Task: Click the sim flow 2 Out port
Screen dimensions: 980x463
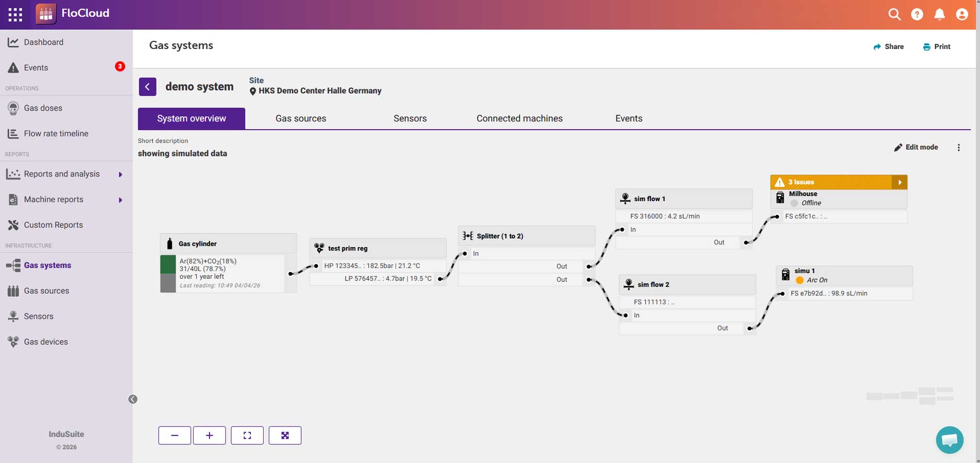Action: (x=750, y=328)
